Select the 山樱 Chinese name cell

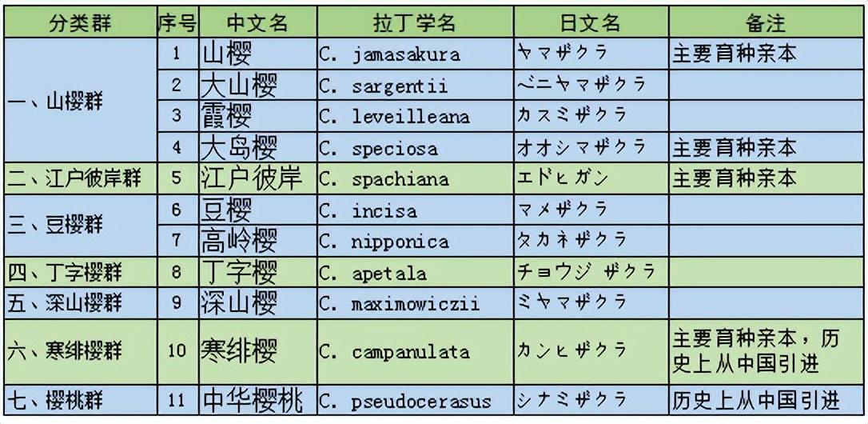pos(257,54)
